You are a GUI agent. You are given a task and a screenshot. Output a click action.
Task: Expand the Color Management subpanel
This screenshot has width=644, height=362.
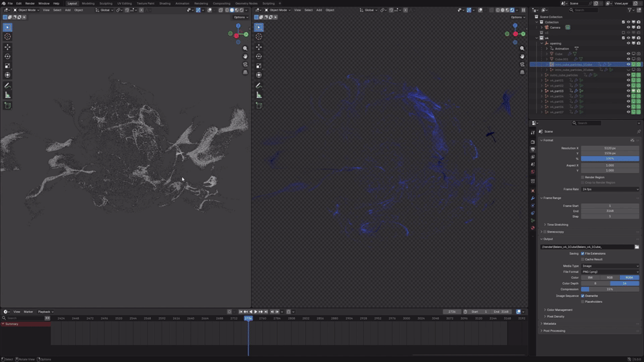click(557, 310)
